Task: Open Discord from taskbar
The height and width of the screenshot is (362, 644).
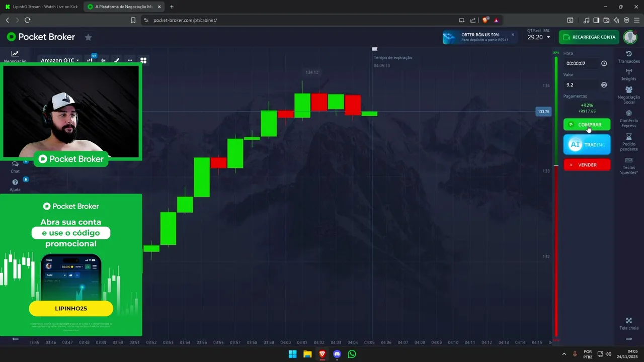Action: pyautogui.click(x=337, y=354)
